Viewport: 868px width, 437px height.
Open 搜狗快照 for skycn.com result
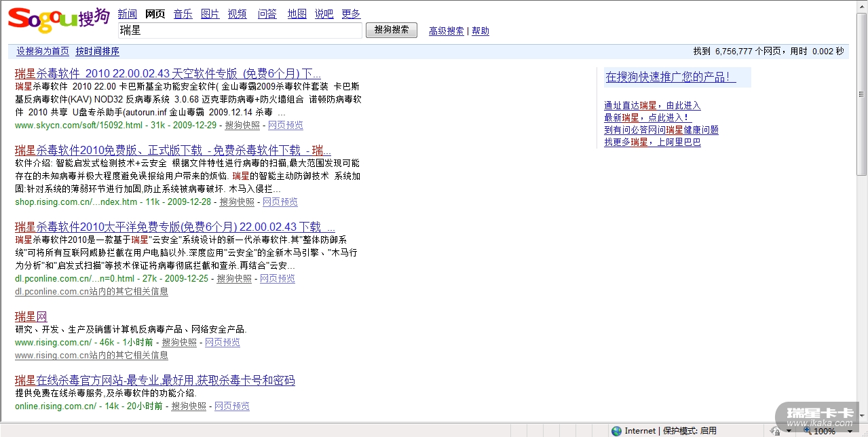242,126
